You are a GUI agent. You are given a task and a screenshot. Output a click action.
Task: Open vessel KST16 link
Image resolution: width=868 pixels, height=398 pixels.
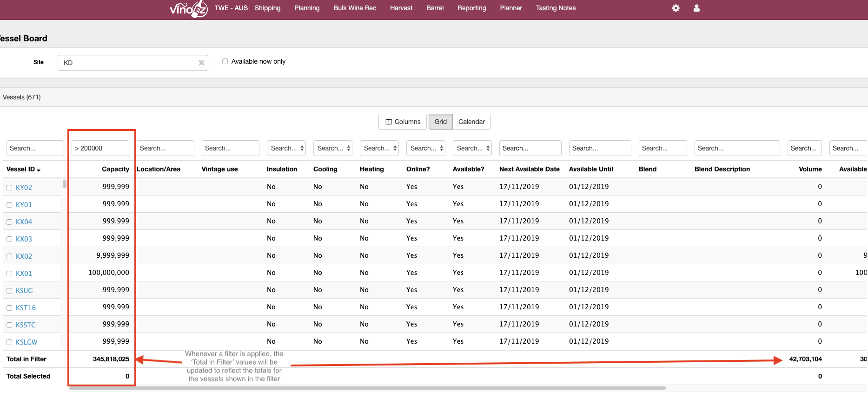26,308
